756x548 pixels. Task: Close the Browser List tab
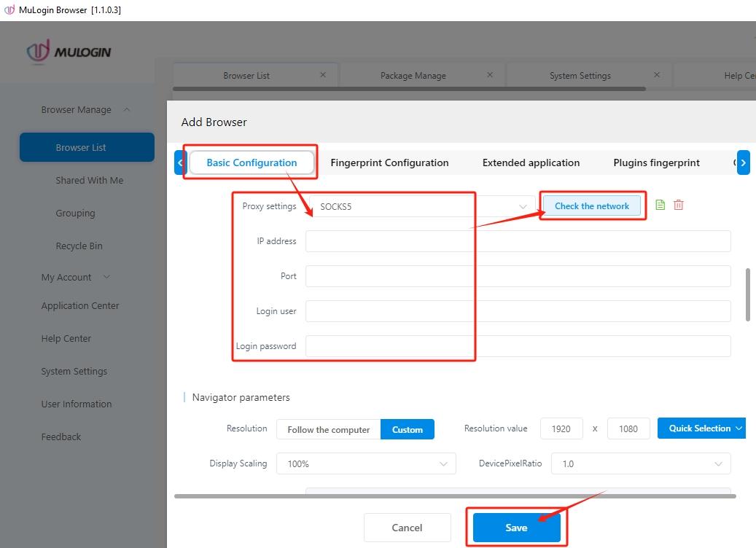(x=323, y=75)
